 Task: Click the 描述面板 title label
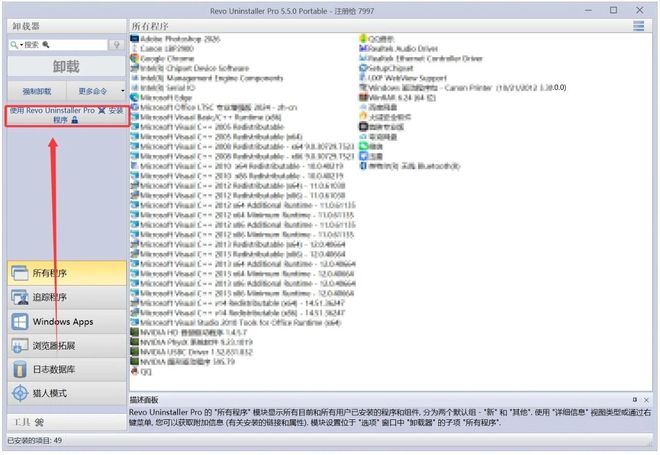(144, 399)
